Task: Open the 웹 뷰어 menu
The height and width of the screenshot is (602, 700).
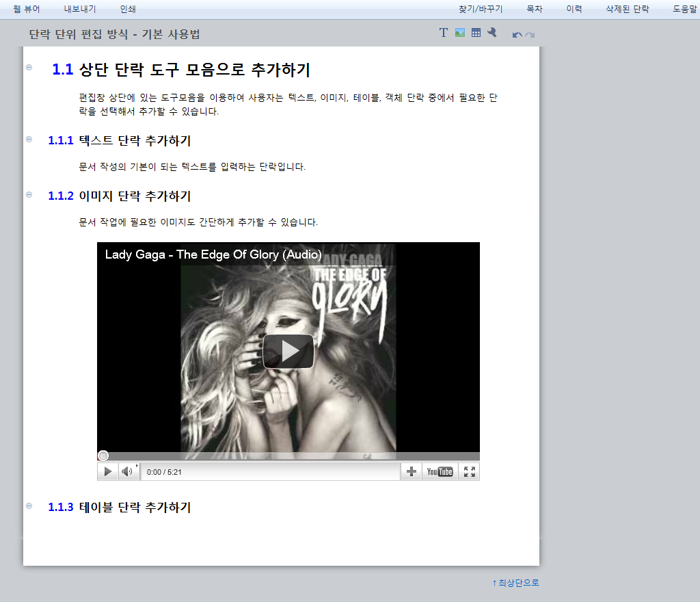Action: click(x=27, y=9)
